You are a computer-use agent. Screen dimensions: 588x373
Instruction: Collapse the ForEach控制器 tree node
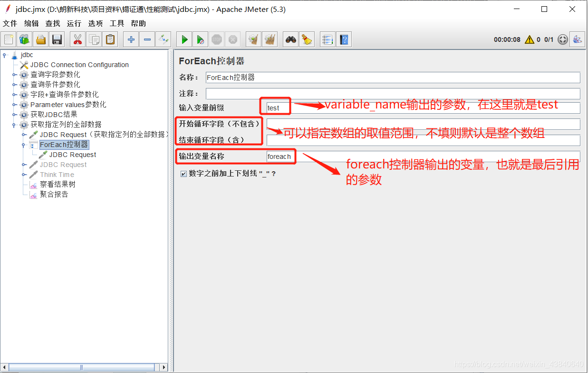pos(23,145)
